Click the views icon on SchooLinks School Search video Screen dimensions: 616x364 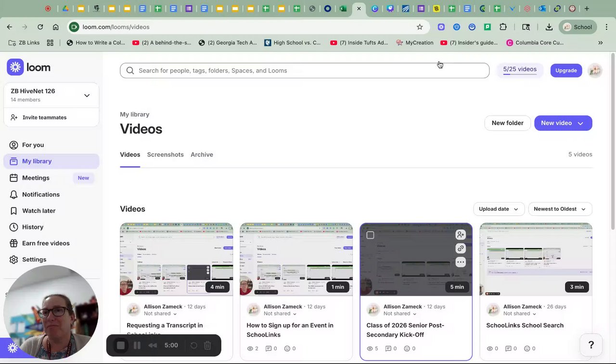click(489, 349)
